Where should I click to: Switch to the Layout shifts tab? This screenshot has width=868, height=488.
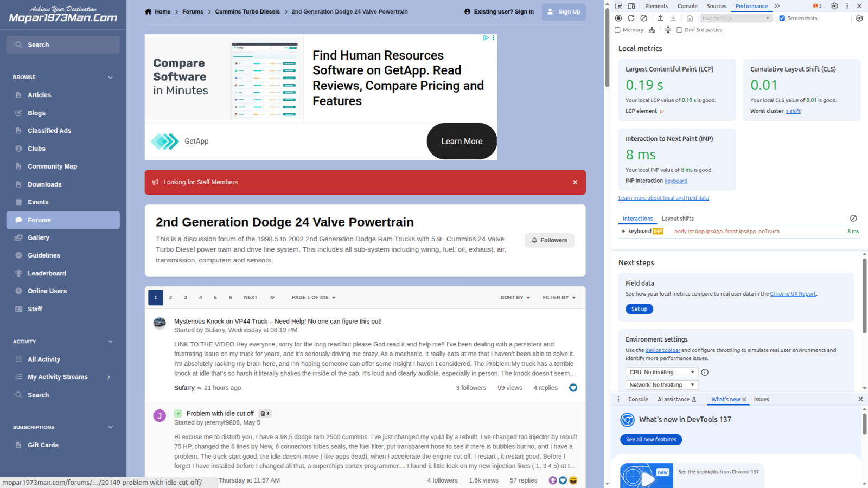(x=678, y=219)
